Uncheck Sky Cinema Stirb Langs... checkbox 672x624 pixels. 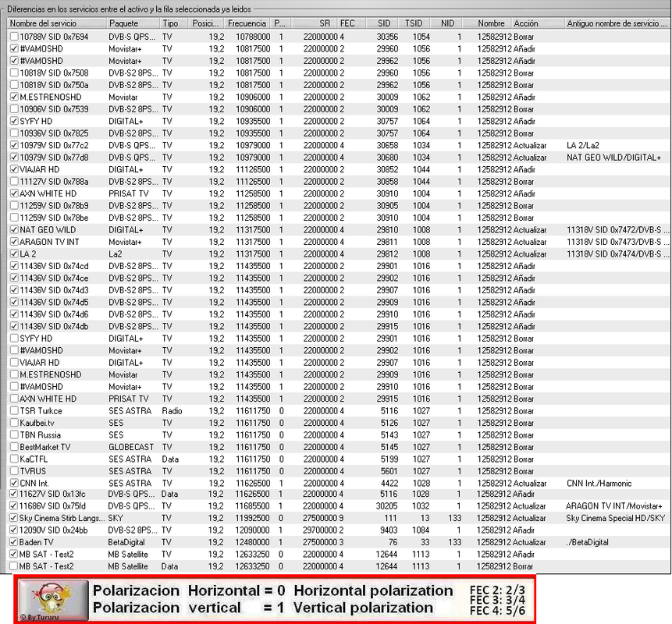click(14, 518)
